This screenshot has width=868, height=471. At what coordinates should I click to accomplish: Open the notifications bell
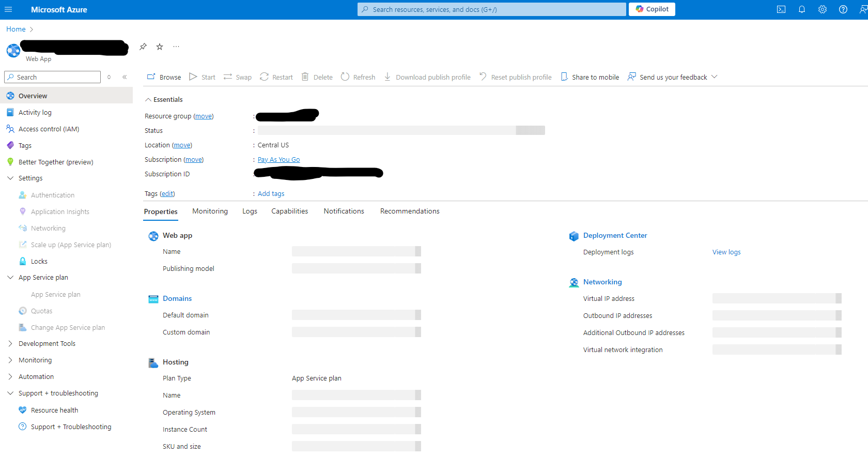tap(802, 9)
